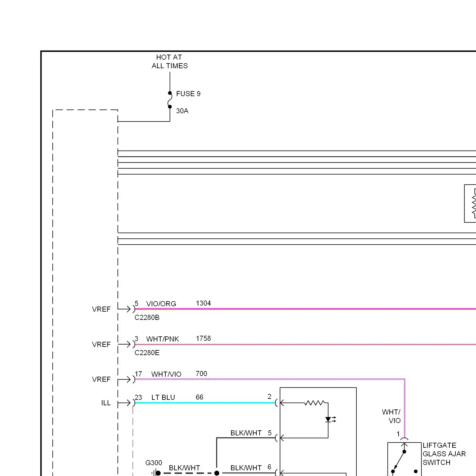Select connector label C2280B

[147, 317]
